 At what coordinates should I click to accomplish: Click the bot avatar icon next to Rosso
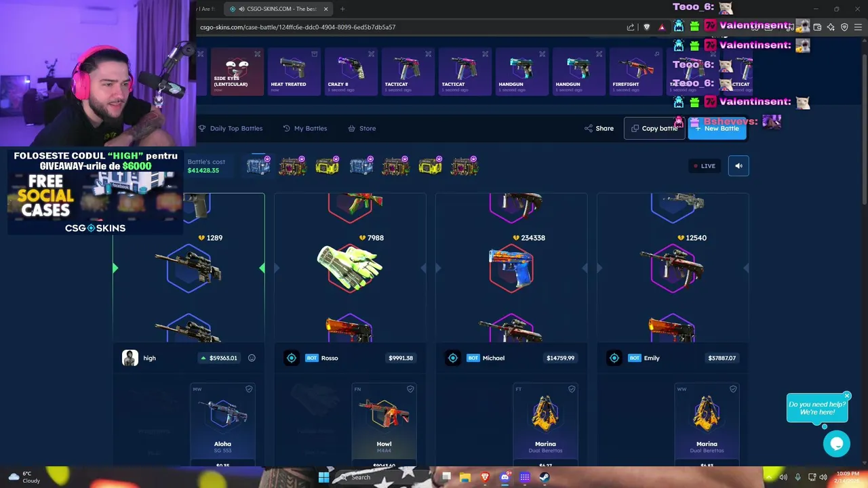pos(292,358)
